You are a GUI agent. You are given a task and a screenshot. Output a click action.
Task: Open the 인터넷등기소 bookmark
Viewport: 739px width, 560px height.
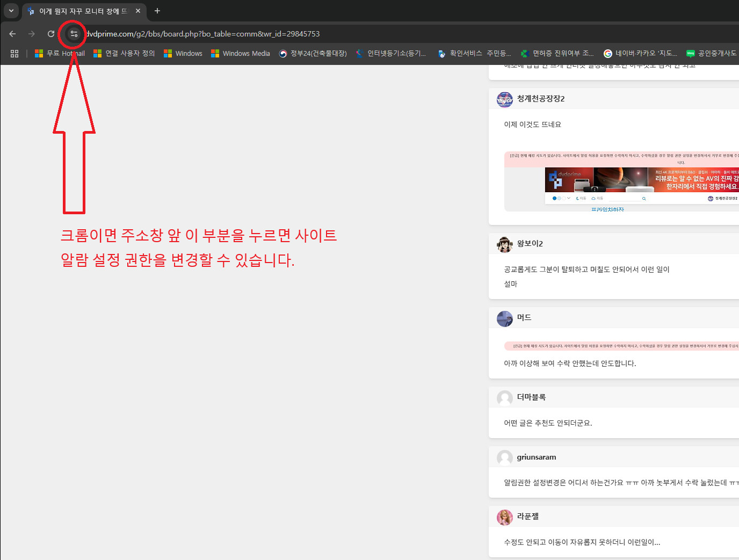pyautogui.click(x=391, y=54)
